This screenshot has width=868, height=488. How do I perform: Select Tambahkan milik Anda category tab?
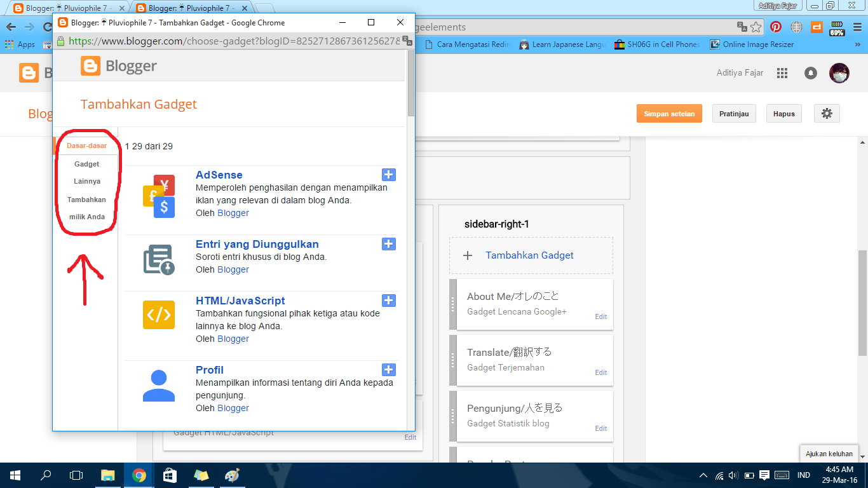(x=86, y=208)
